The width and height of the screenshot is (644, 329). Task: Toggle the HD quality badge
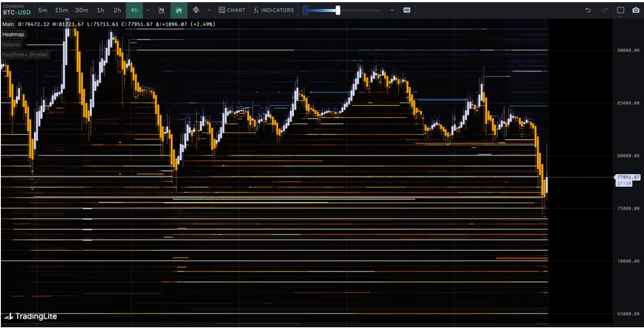[x=407, y=10]
